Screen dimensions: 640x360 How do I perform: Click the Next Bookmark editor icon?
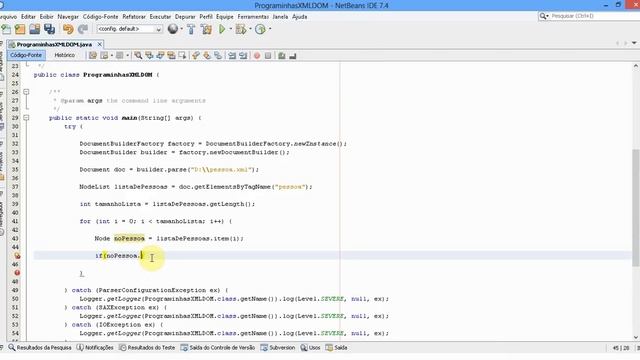[x=207, y=56]
